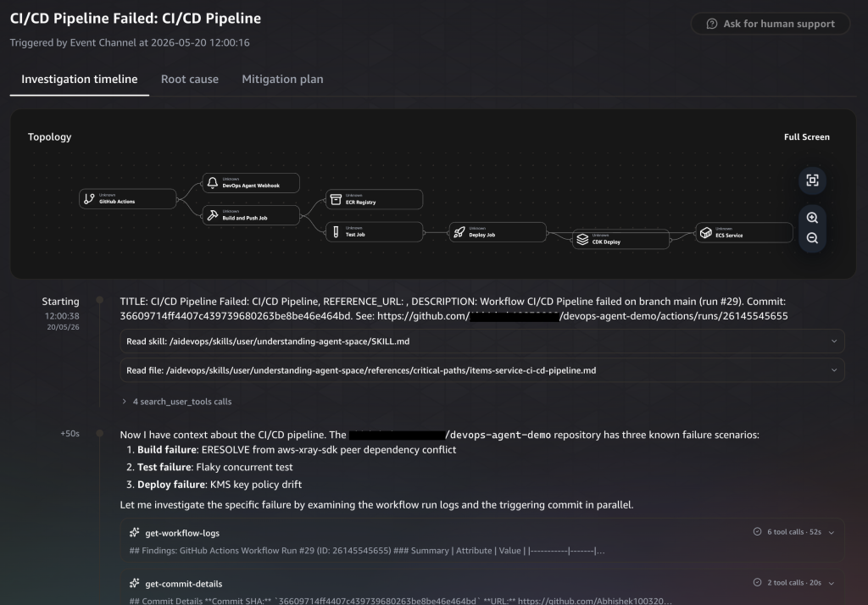Fit topology to view using frame icon
This screenshot has width=868, height=605.
click(x=812, y=180)
